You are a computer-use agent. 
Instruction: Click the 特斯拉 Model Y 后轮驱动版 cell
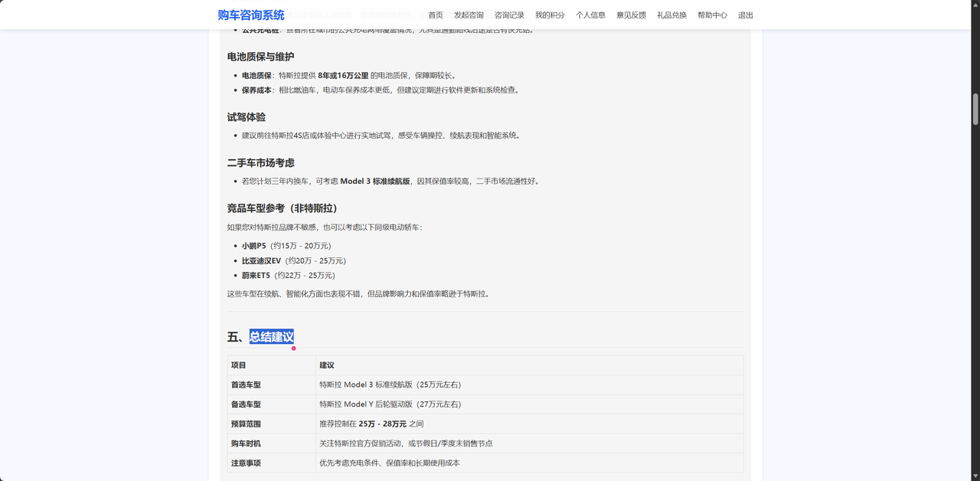529,404
